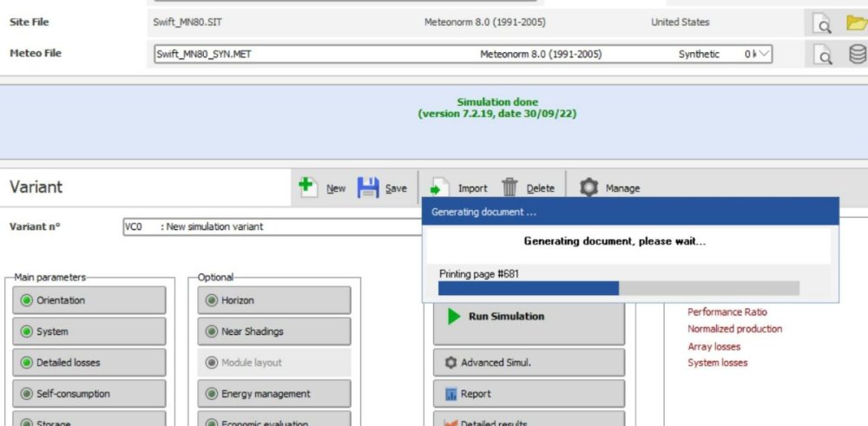
Task: Open the Near Shadings optional settings
Action: tap(274, 331)
